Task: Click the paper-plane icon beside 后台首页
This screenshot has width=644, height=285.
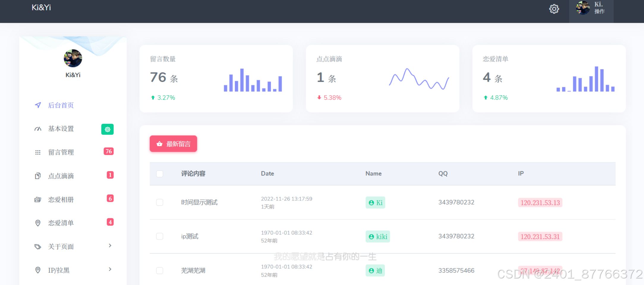Action: [38, 105]
